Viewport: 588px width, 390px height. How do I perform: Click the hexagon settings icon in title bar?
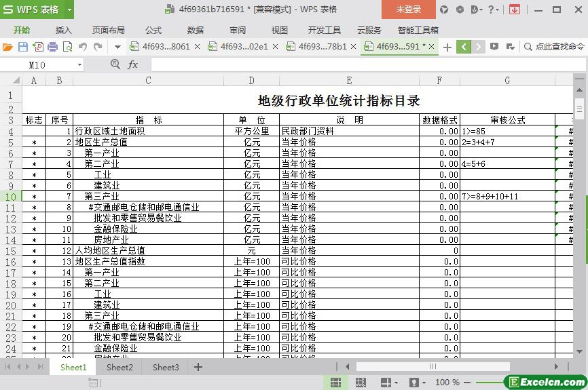click(x=460, y=9)
